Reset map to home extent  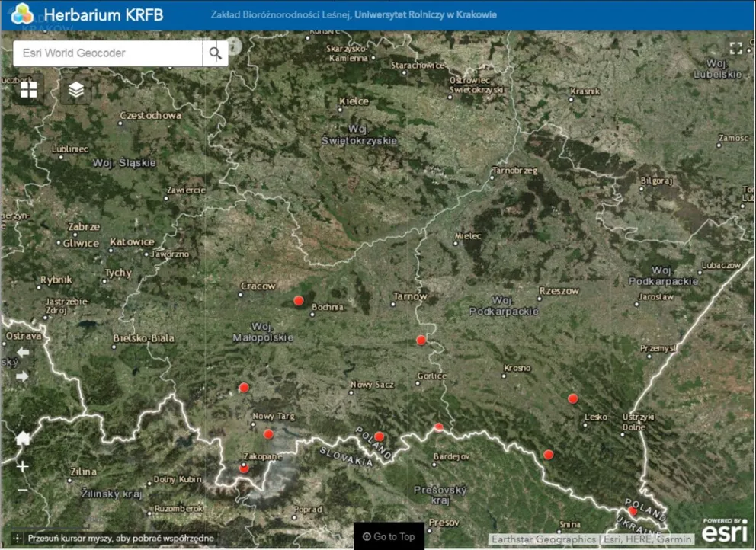coord(23,438)
